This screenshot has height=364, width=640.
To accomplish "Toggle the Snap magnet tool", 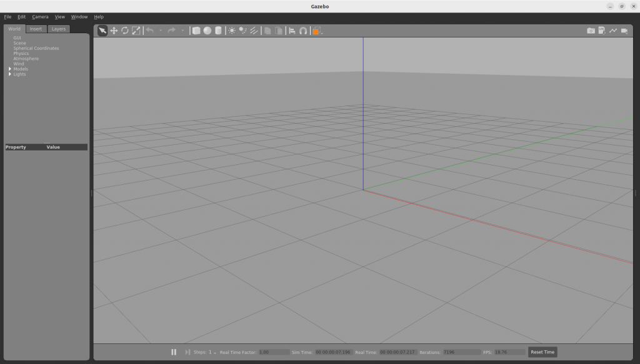I will coord(303,31).
